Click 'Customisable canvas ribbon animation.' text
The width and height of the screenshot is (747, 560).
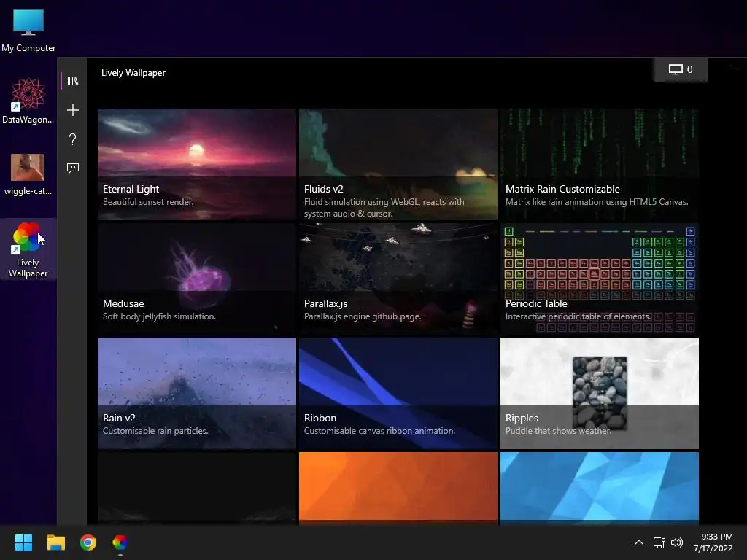(379, 430)
